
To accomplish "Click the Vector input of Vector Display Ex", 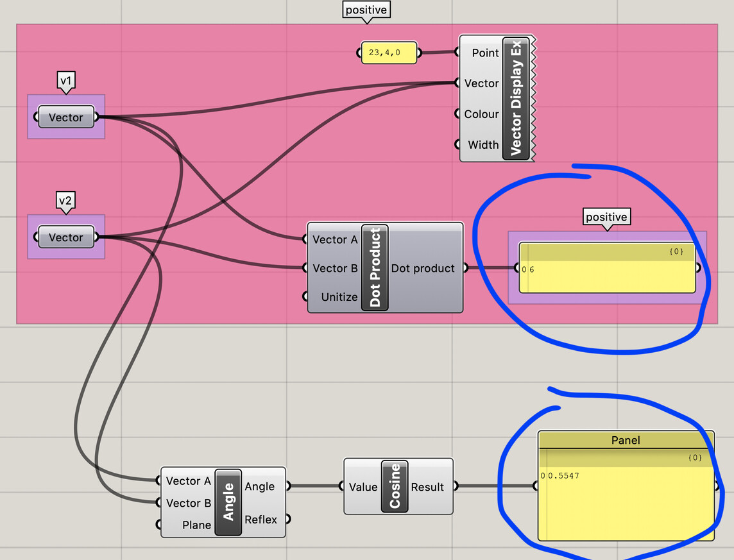I will (x=481, y=83).
